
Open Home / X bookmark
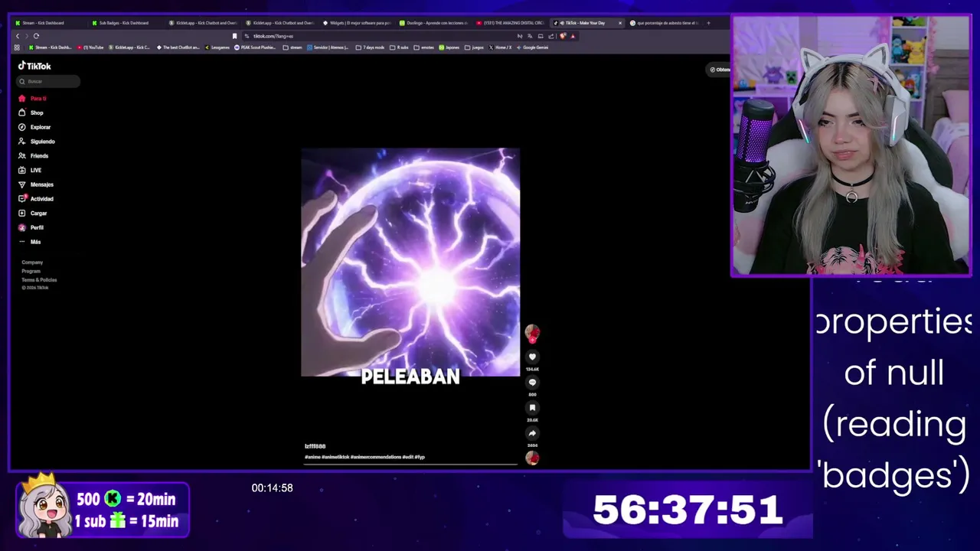coord(499,47)
